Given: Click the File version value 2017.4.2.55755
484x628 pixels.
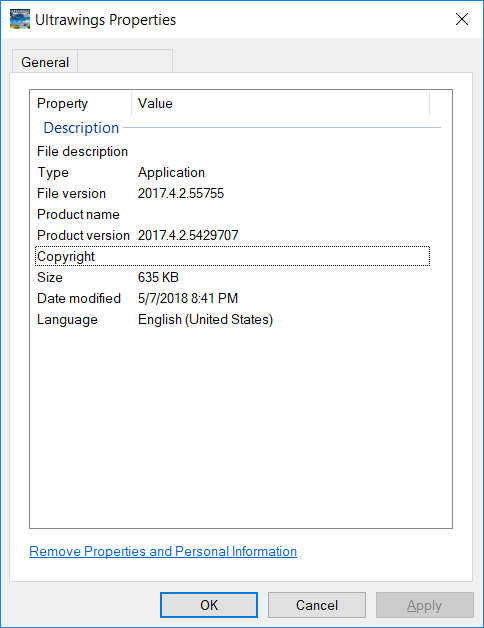Looking at the screenshot, I should [181, 193].
